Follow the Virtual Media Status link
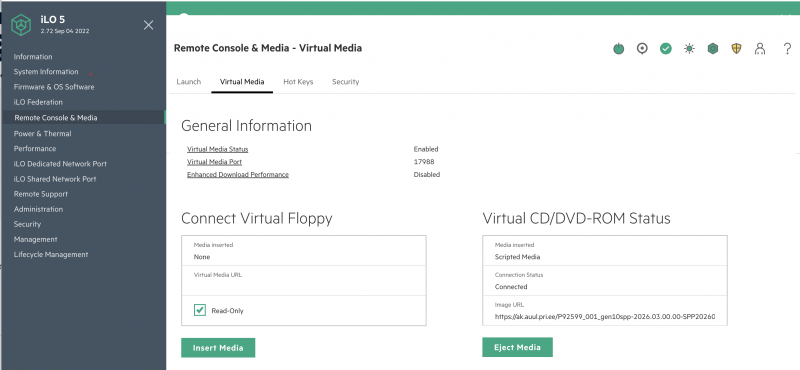800x370 pixels. point(217,150)
